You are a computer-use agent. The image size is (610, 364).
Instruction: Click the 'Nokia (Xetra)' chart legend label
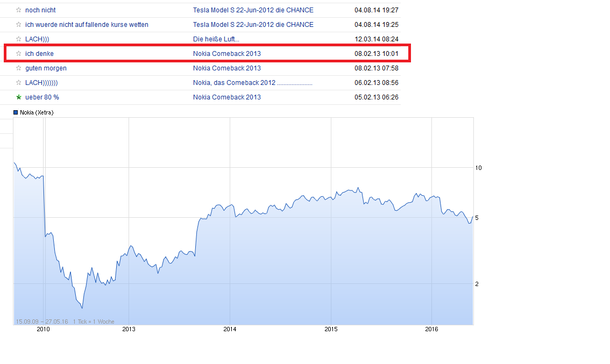point(37,112)
